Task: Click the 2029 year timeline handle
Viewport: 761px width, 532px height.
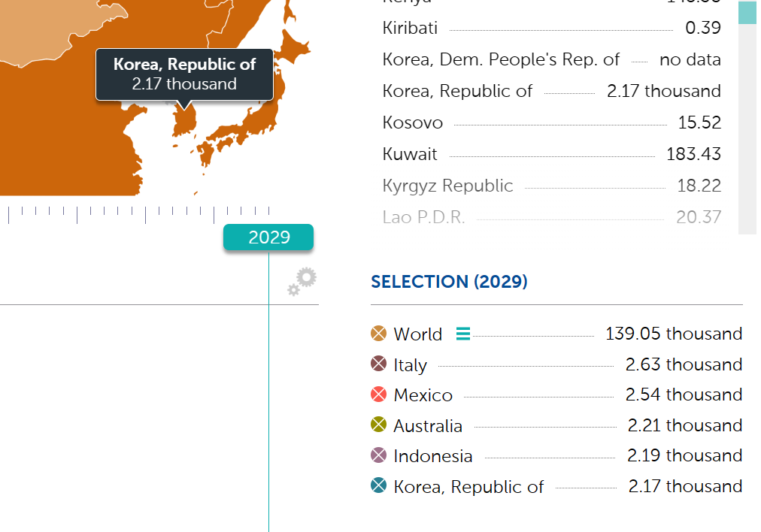Action: coord(268,237)
